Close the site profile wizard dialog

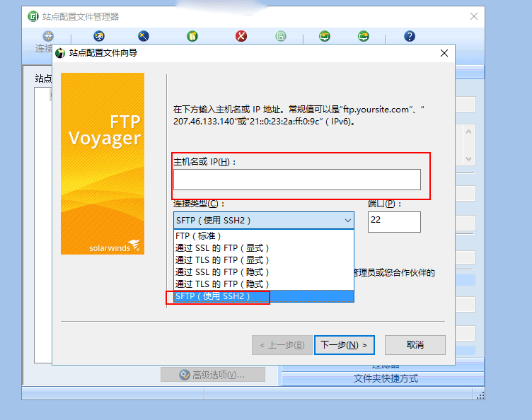click(444, 53)
